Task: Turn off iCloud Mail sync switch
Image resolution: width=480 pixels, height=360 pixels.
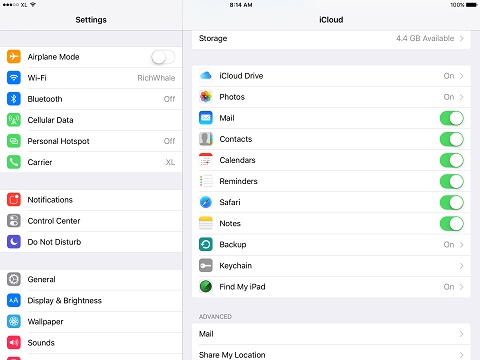Action: (452, 118)
